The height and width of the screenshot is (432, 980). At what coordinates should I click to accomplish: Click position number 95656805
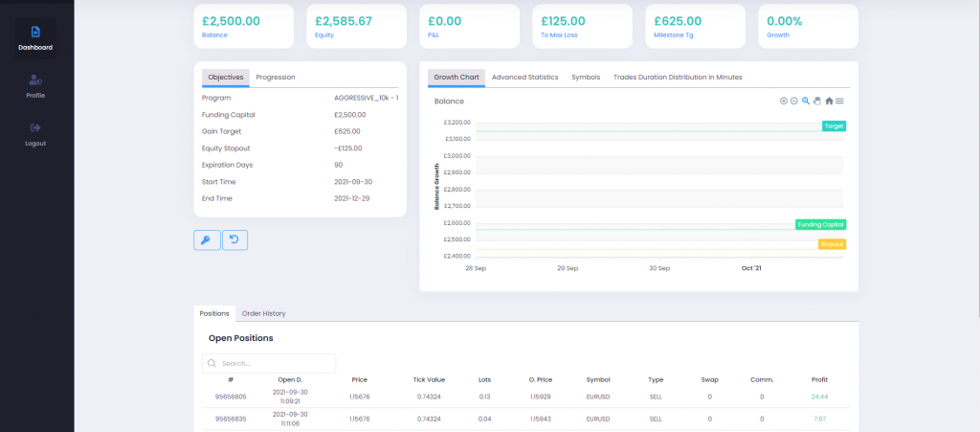[x=231, y=397]
